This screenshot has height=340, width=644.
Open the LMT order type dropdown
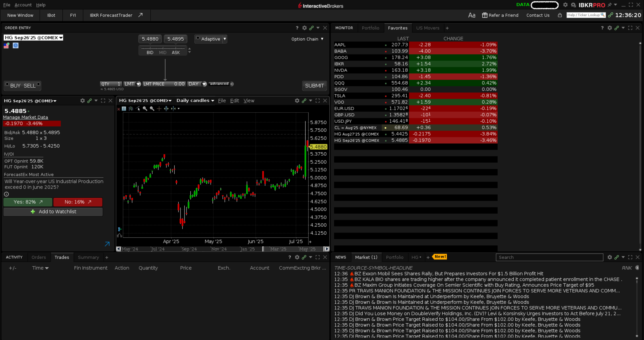(x=138, y=84)
